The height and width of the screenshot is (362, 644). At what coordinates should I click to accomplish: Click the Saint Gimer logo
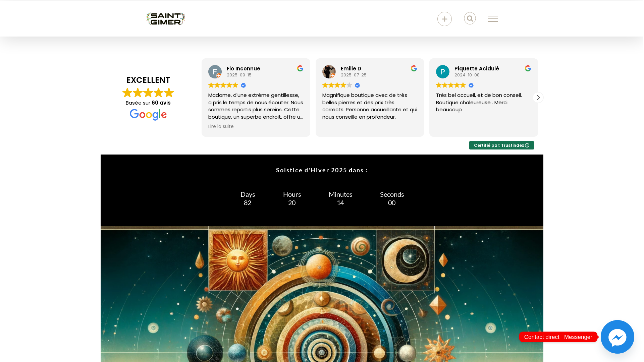(166, 19)
